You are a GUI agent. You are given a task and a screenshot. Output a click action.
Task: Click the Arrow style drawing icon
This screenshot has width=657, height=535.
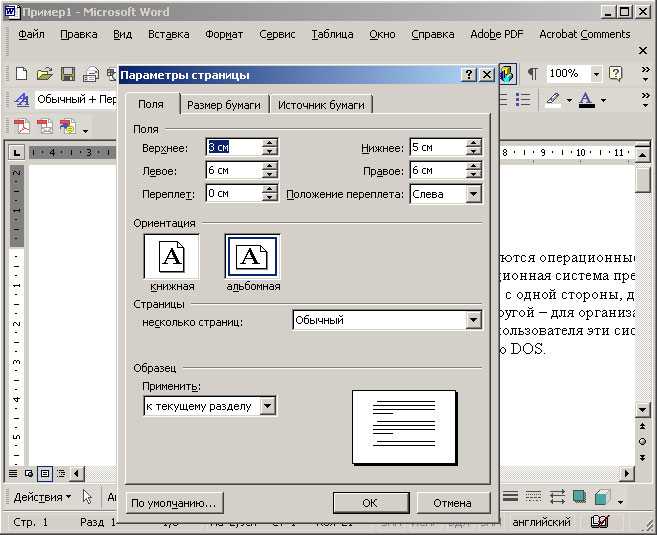click(x=556, y=496)
